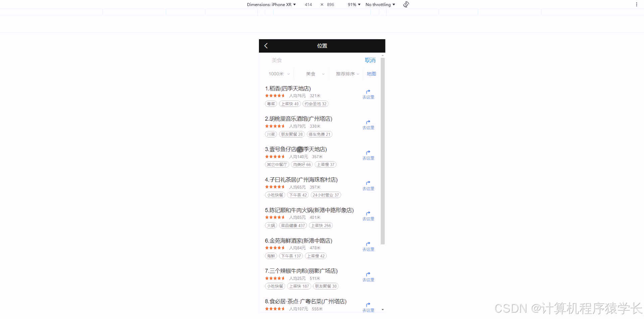This screenshot has width=644, height=319.
Task: Open the No throttling dropdown
Action: [380, 4]
